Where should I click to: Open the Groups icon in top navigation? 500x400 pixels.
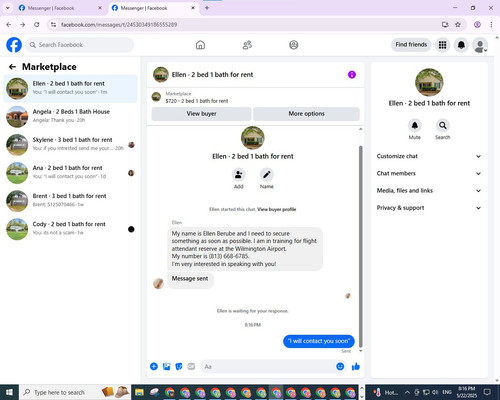(294, 45)
